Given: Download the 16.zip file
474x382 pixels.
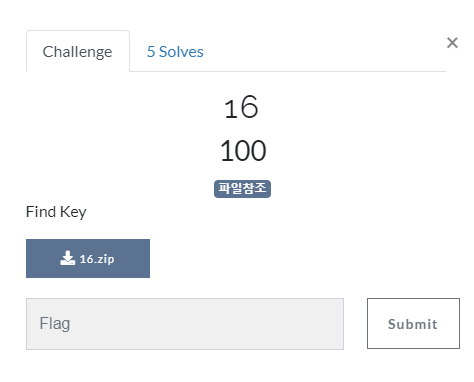Looking at the screenshot, I should [88, 258].
